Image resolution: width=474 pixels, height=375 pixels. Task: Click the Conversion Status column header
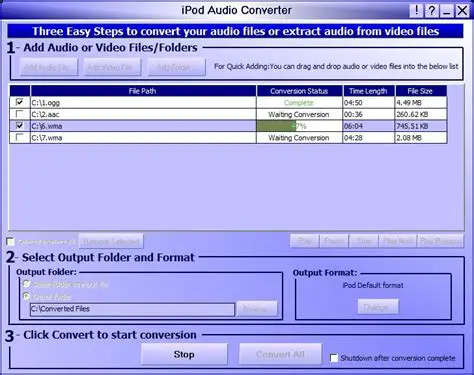pyautogui.click(x=299, y=91)
